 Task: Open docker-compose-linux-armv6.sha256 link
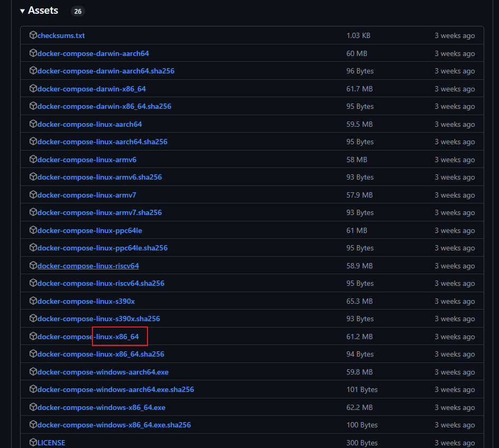[x=99, y=177]
